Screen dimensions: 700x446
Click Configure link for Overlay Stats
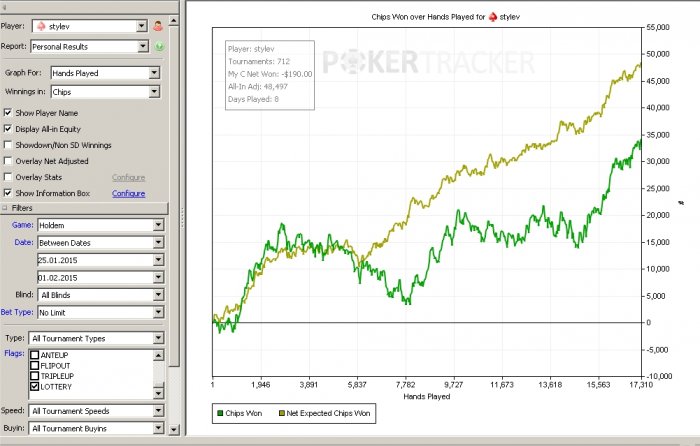tap(129, 177)
